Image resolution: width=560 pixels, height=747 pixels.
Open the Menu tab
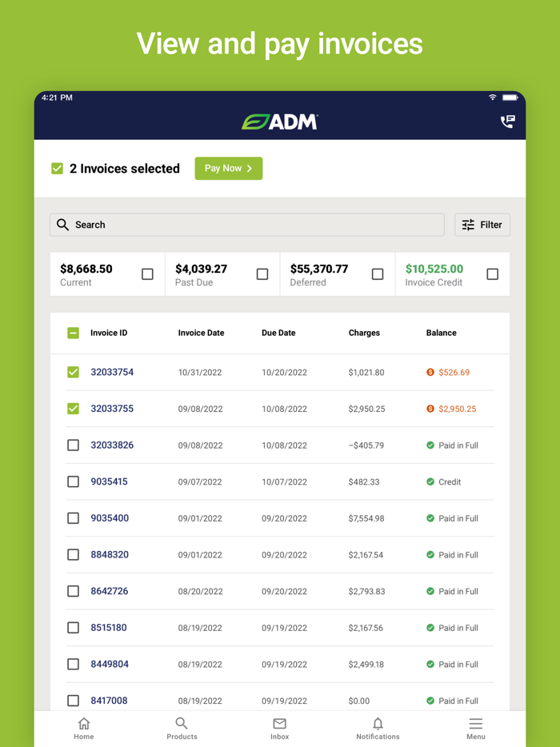point(476,729)
